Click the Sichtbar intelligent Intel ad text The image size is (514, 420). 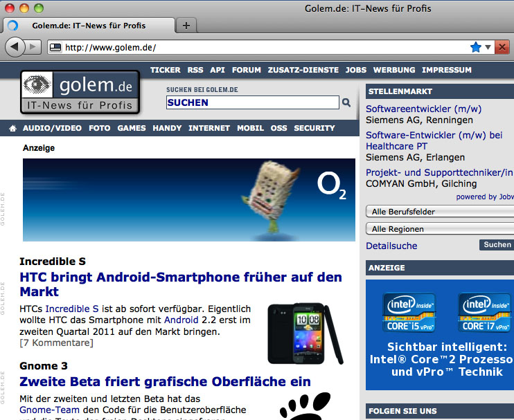[442, 359]
